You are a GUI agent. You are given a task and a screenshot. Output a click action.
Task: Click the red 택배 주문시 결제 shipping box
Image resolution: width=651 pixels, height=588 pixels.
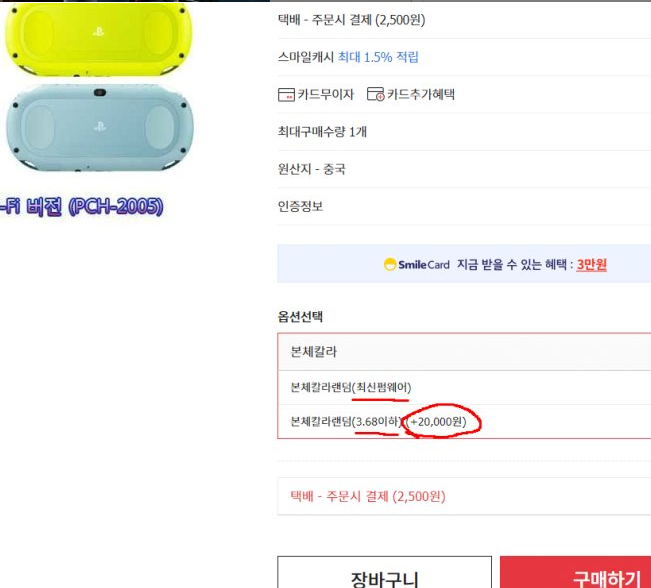(x=464, y=496)
